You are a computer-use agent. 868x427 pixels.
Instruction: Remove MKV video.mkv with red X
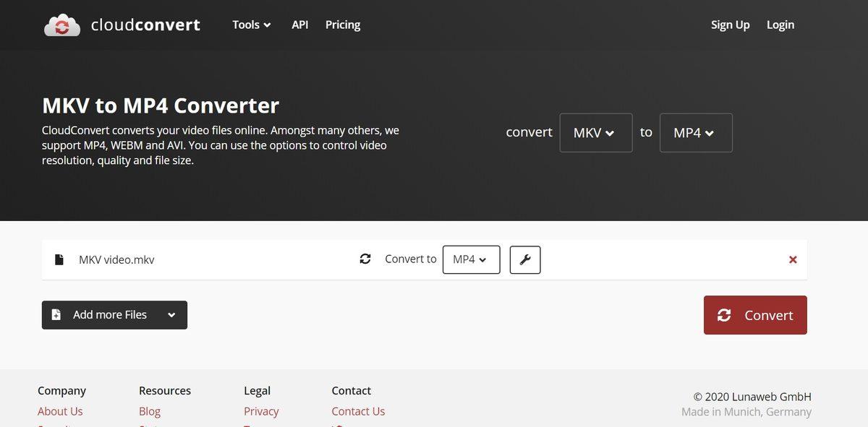click(x=793, y=259)
